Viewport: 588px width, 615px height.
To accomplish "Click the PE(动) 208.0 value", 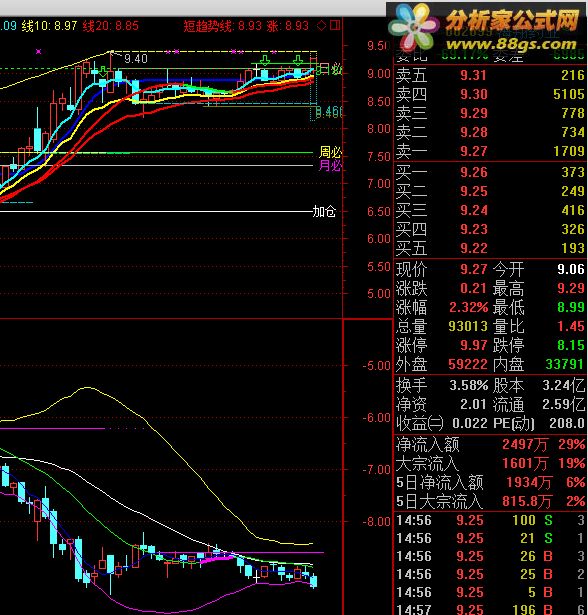I will point(567,423).
